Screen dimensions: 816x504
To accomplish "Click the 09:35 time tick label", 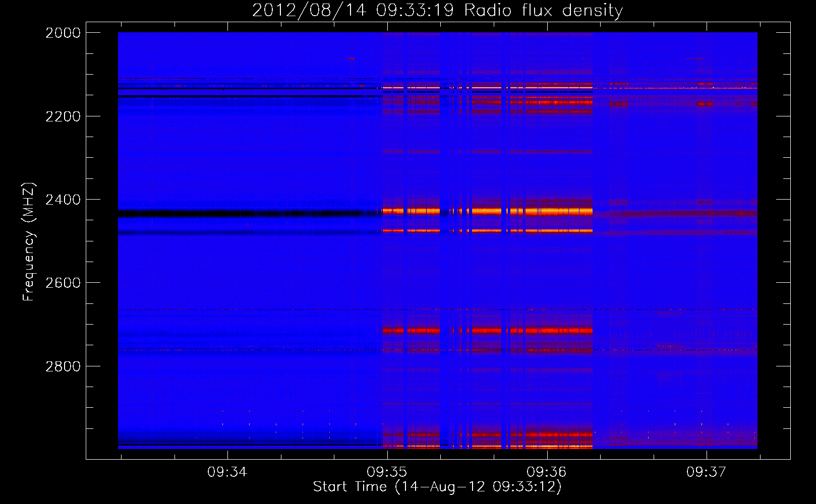I will pos(387,472).
